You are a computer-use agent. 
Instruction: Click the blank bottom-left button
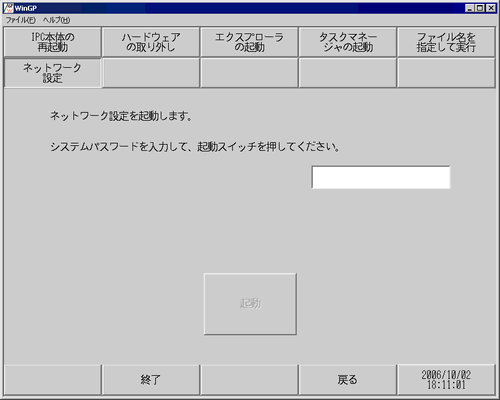tap(52, 379)
